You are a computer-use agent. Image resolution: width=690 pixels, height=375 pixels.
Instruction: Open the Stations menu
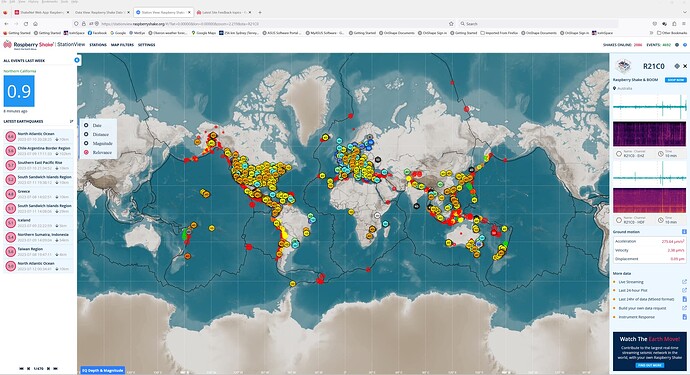(98, 45)
